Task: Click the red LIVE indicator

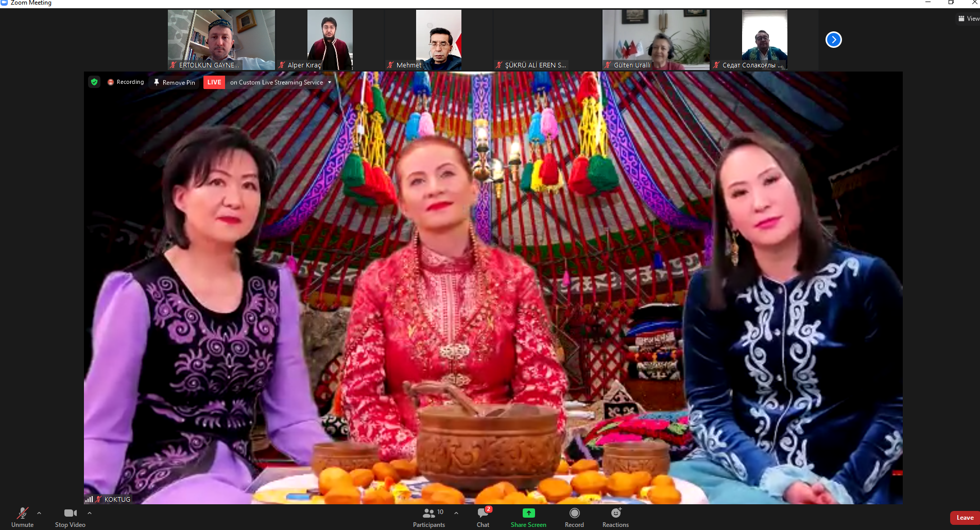Action: 214,82
